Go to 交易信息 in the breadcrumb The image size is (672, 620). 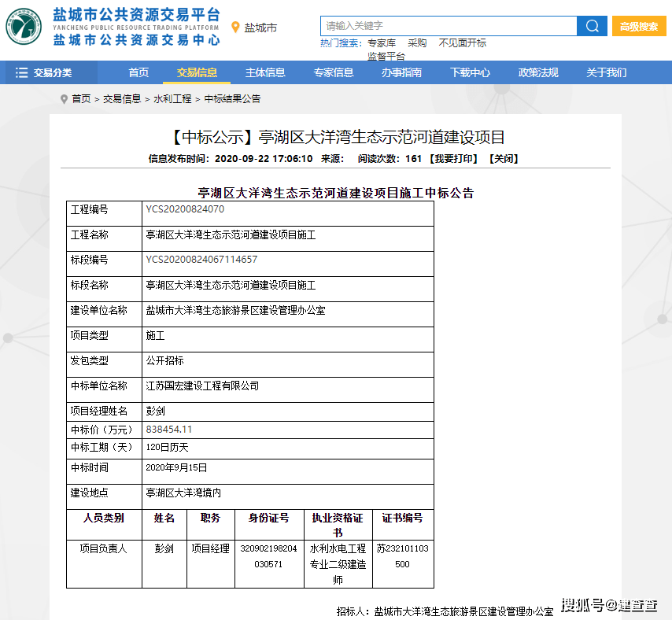(x=122, y=99)
